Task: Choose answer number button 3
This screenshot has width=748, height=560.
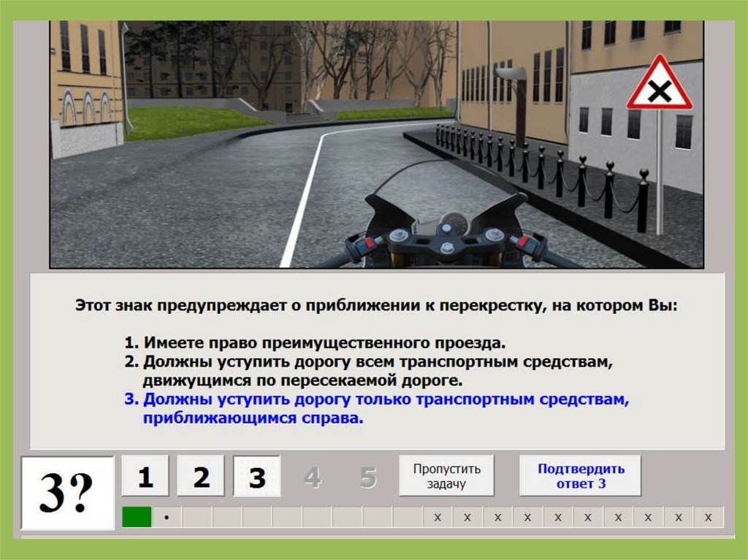Action: point(256,477)
